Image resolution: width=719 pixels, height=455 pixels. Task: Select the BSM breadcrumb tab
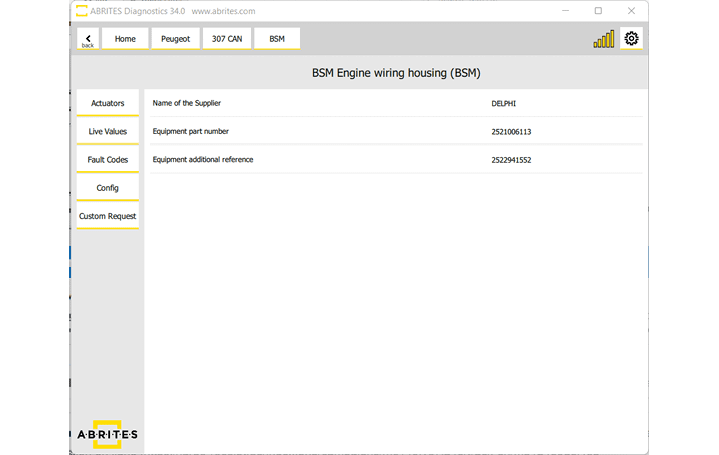click(277, 39)
